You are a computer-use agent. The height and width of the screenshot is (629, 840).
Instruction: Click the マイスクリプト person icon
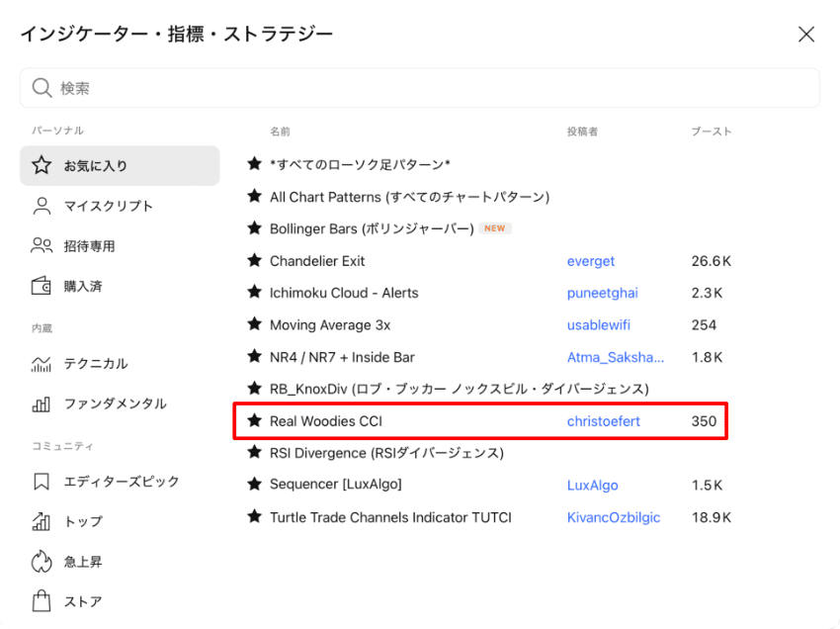click(x=42, y=206)
